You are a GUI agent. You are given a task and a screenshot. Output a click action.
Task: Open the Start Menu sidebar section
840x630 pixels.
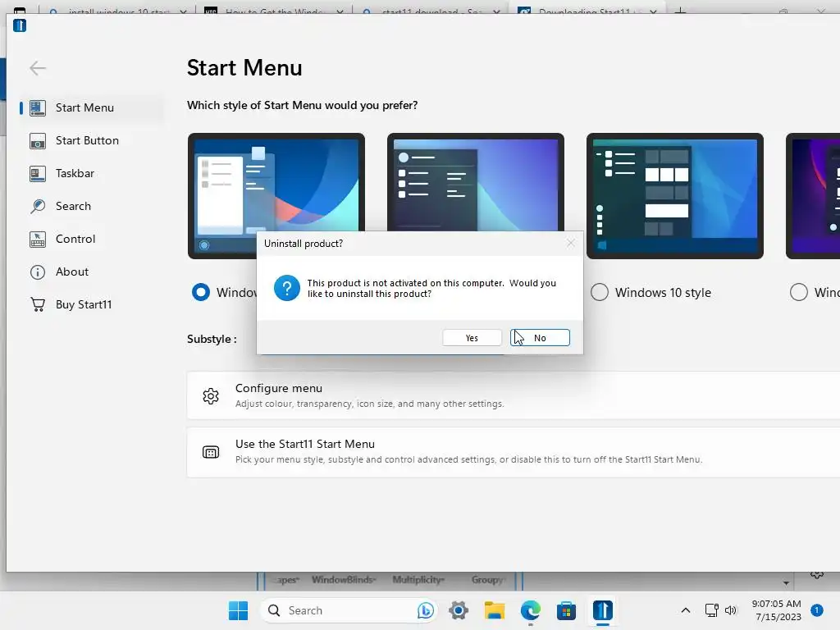(91, 107)
